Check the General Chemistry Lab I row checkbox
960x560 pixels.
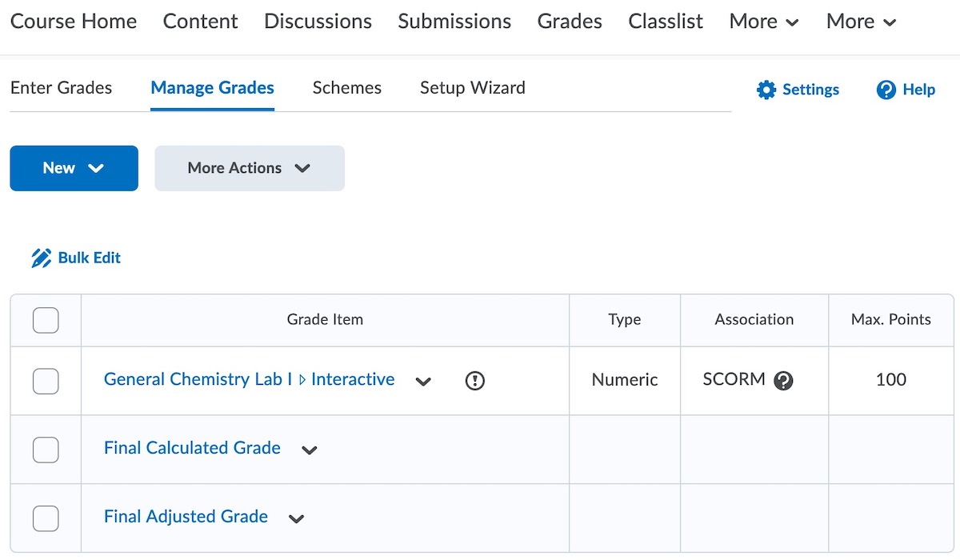[x=46, y=381]
